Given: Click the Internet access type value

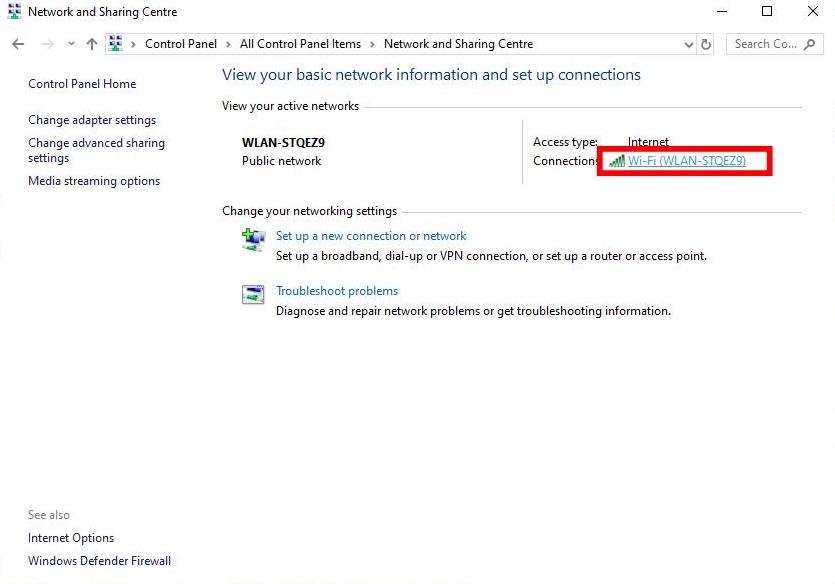Looking at the screenshot, I should click(648, 142).
